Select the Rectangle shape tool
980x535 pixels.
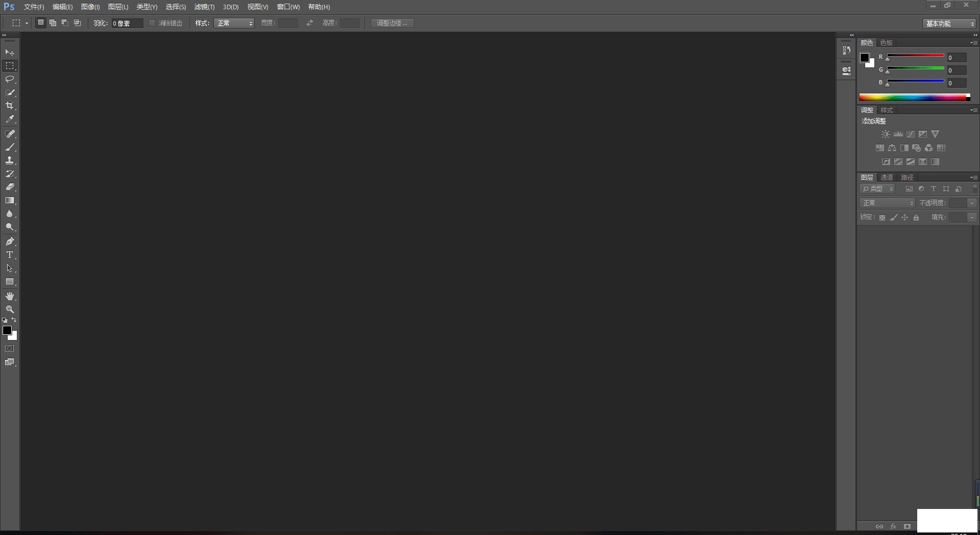tap(10, 282)
